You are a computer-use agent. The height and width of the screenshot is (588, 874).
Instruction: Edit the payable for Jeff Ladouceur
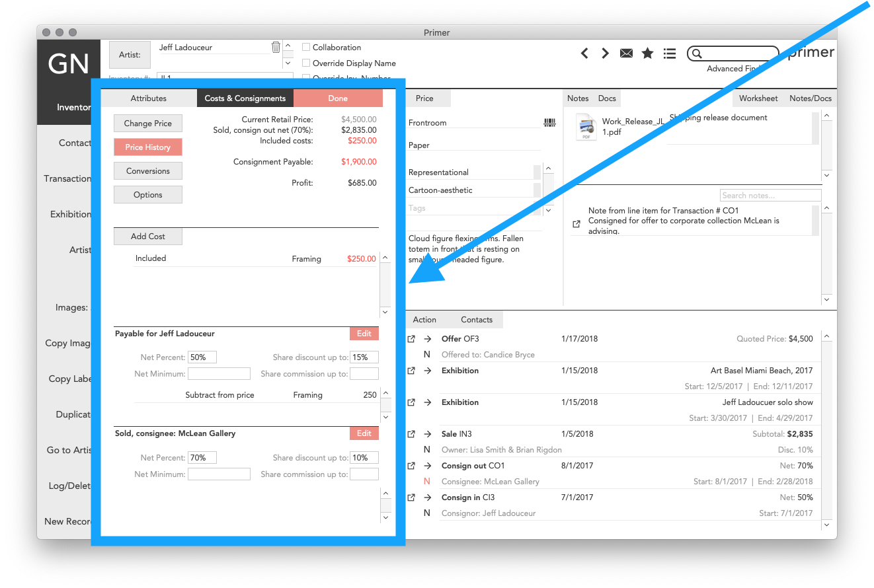(x=364, y=334)
